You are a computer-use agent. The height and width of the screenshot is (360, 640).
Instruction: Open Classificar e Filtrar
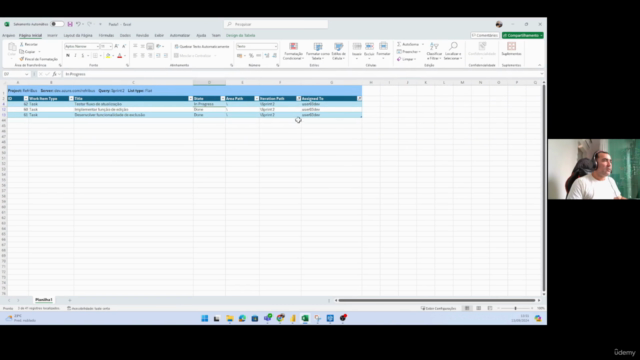point(434,51)
